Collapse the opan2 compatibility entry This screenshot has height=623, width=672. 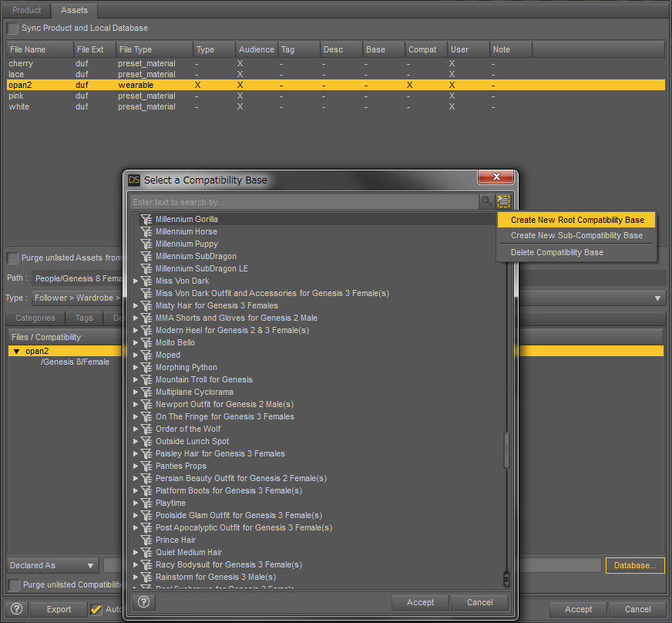tap(16, 351)
